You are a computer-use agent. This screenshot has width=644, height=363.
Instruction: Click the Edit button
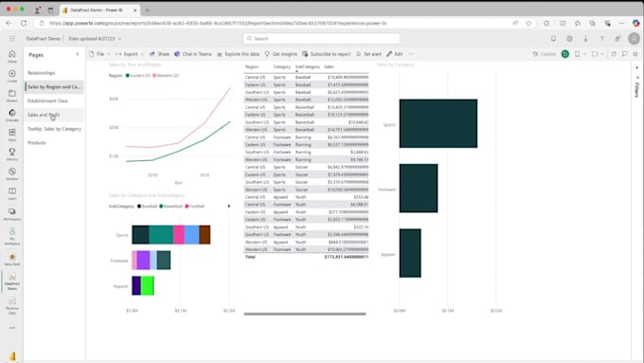(394, 54)
